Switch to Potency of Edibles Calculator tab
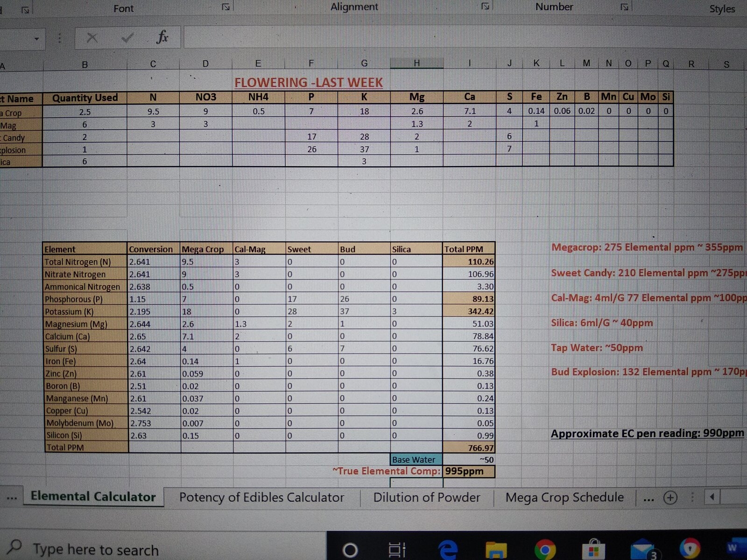 point(261,497)
